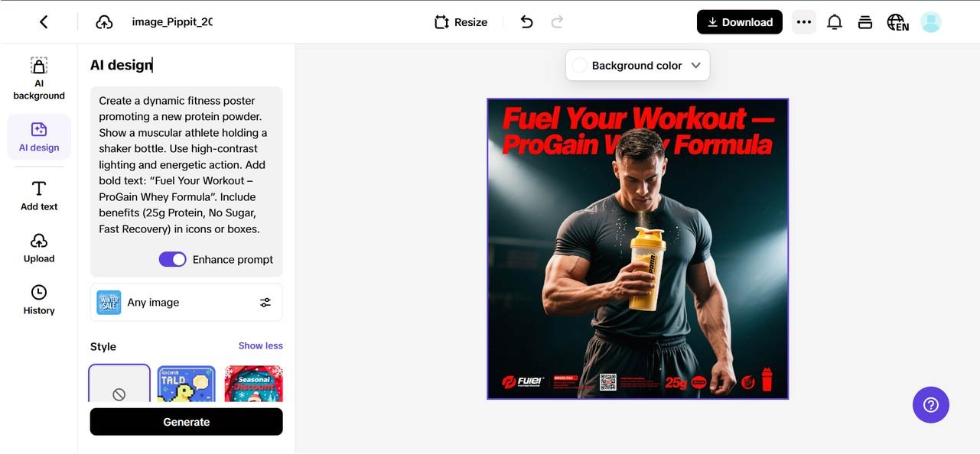The image size is (980, 454).
Task: Click the Background color circle swatch
Action: point(580,66)
